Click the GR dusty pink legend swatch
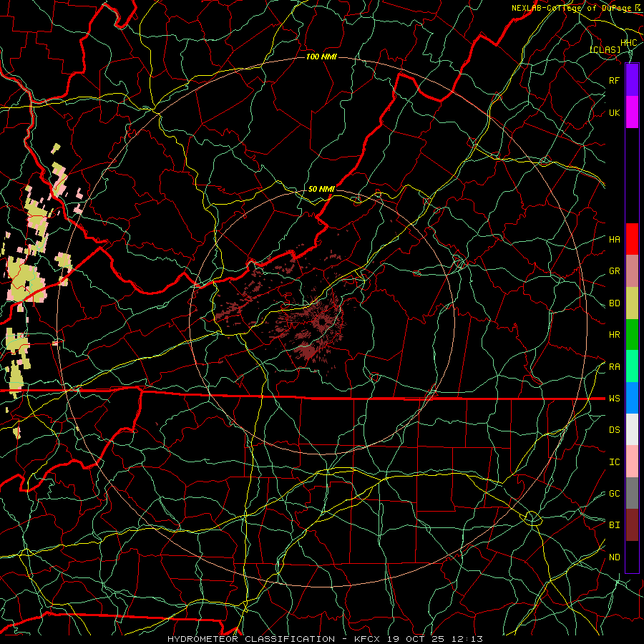 tap(632, 271)
